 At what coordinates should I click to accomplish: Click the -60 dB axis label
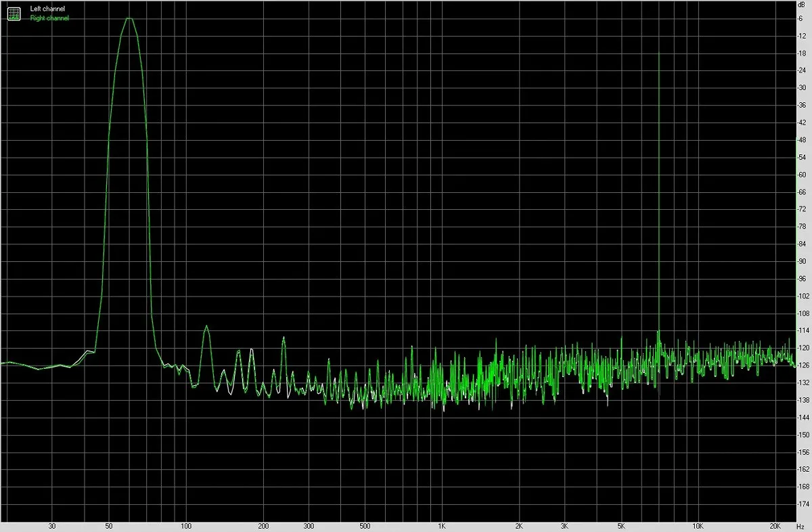(803, 175)
